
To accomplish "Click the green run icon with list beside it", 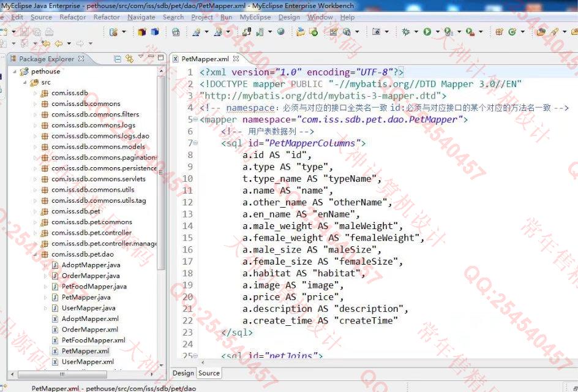I will [x=448, y=32].
